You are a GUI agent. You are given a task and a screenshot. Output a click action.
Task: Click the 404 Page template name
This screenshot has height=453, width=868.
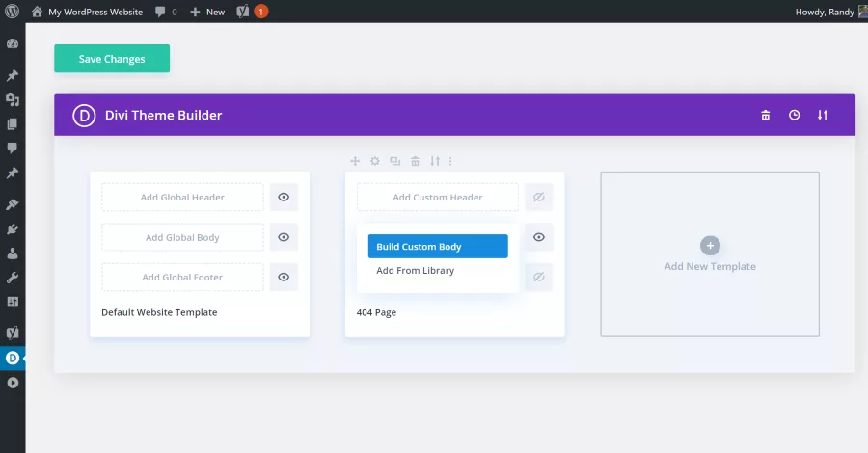376,312
